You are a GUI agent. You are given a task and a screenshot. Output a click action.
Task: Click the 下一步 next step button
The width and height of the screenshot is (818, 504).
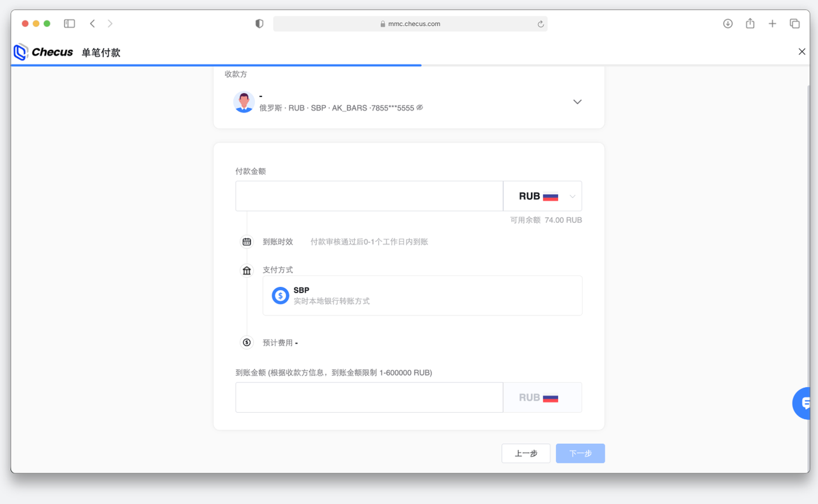coord(580,454)
